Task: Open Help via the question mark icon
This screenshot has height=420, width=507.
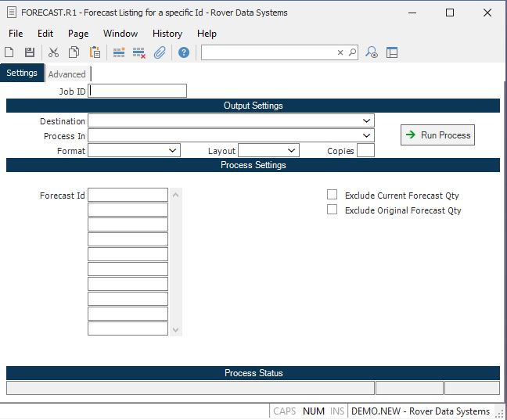Action: (184, 52)
